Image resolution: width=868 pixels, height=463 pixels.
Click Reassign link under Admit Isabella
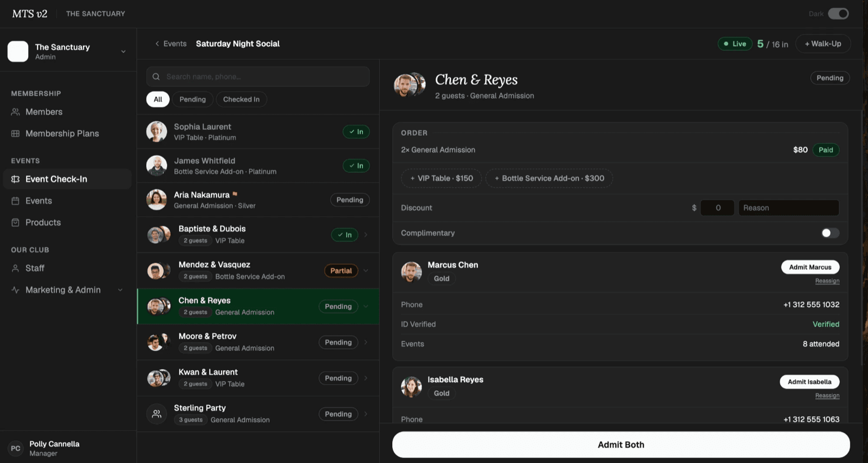click(827, 395)
